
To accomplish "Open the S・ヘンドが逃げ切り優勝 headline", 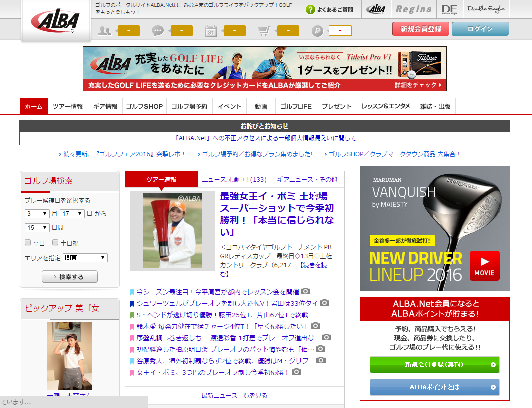I will click(222, 315).
